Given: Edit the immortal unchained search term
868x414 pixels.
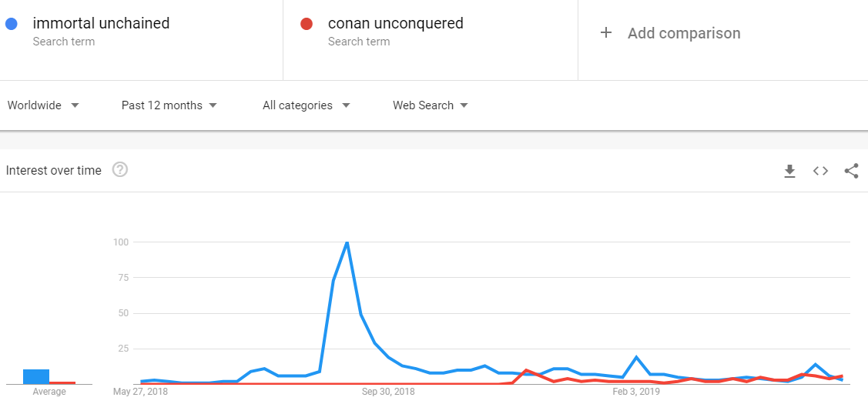Looking at the screenshot, I should [x=101, y=23].
